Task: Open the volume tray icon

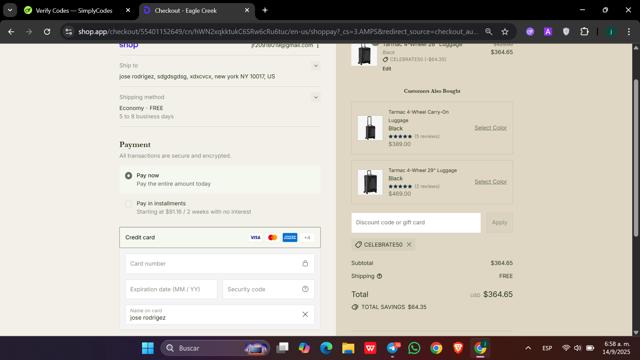Action: pyautogui.click(x=578, y=348)
